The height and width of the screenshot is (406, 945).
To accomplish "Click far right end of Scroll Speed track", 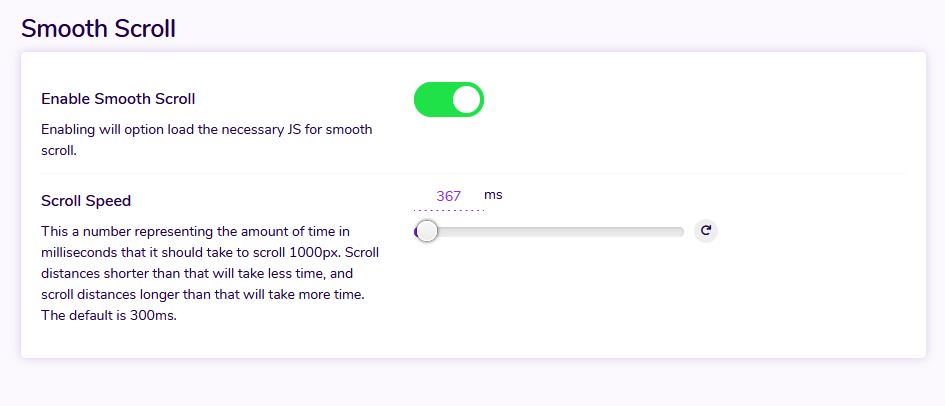I will pos(680,232).
